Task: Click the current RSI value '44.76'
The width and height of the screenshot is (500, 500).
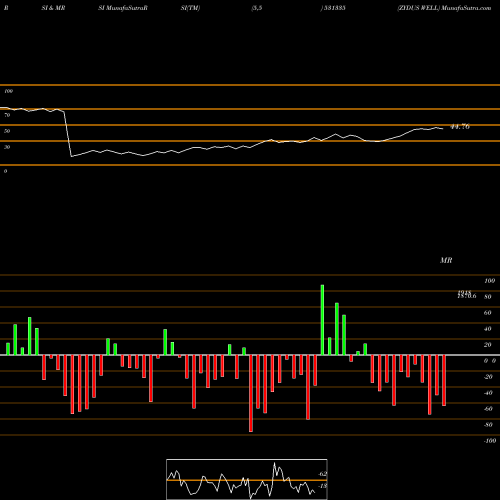Action: click(x=460, y=127)
